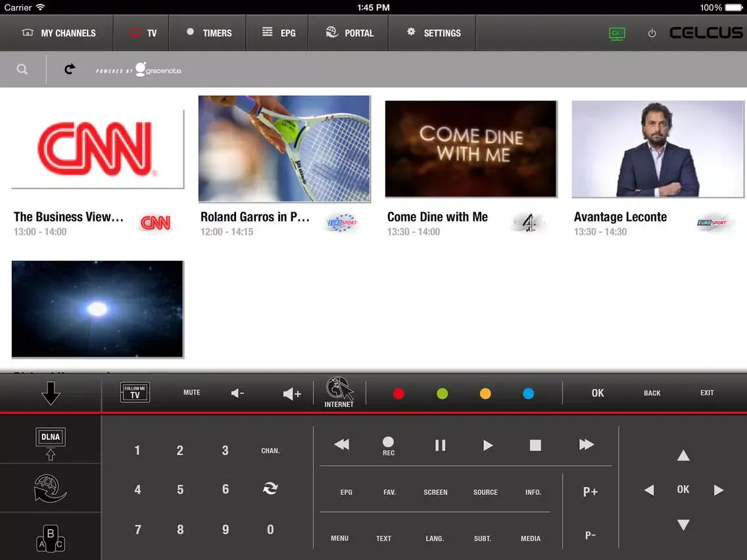The height and width of the screenshot is (560, 747).
Task: Collapse the remote with down arrow
Action: click(51, 393)
